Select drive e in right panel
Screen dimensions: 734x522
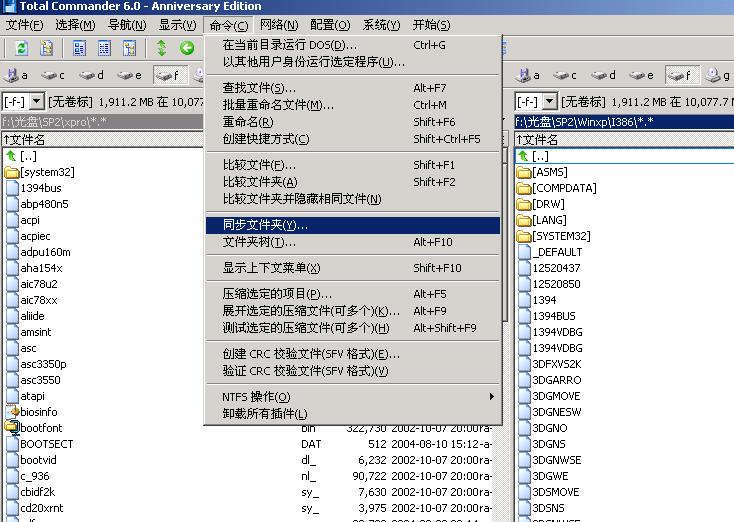(641, 75)
